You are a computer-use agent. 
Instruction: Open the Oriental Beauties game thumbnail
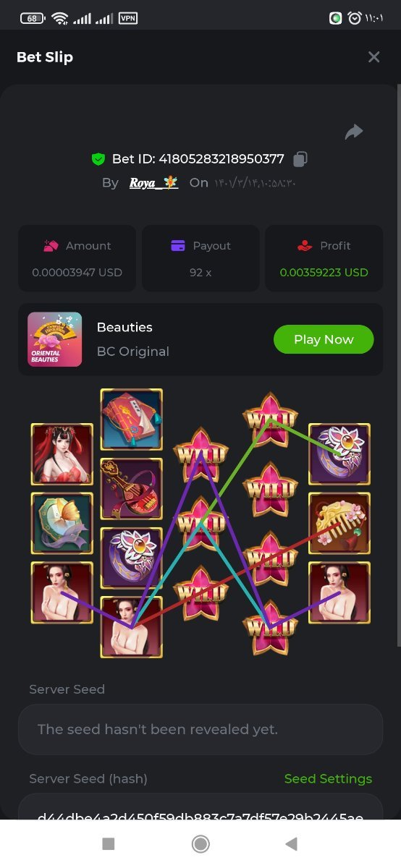(55, 339)
